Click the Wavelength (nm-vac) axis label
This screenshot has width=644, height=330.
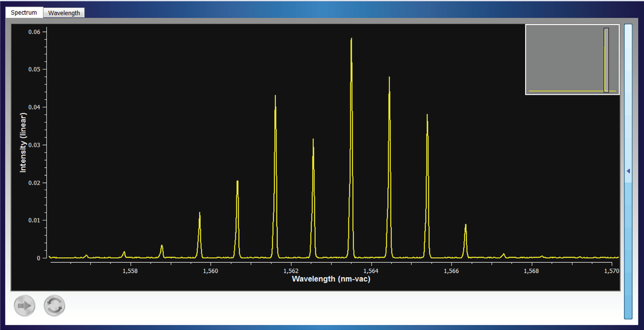[x=331, y=279]
